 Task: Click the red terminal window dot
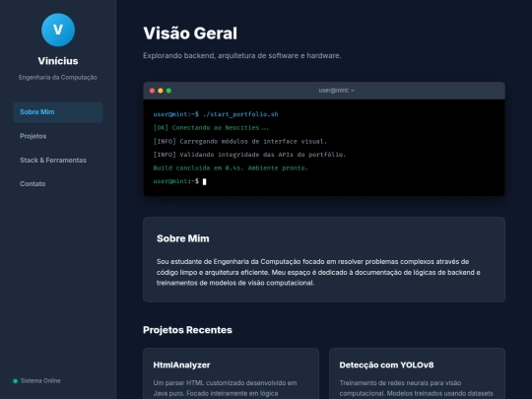(x=152, y=91)
